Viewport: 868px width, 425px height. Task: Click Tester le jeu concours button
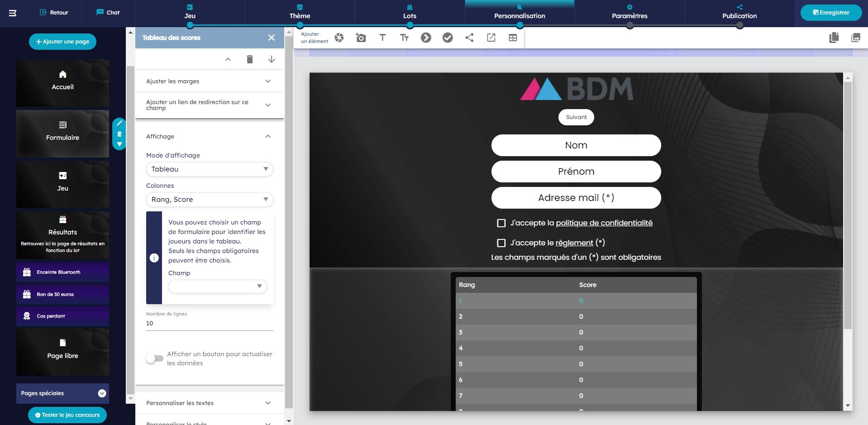point(67,415)
